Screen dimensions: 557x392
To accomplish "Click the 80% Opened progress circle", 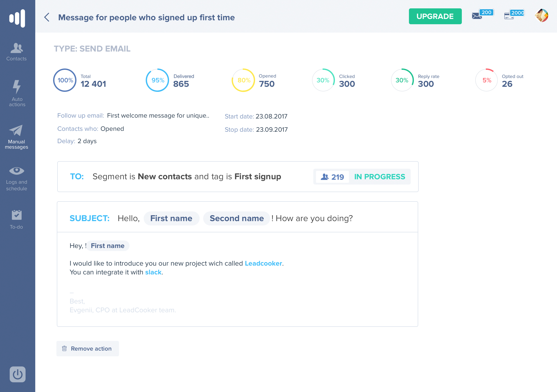I will pos(243,80).
